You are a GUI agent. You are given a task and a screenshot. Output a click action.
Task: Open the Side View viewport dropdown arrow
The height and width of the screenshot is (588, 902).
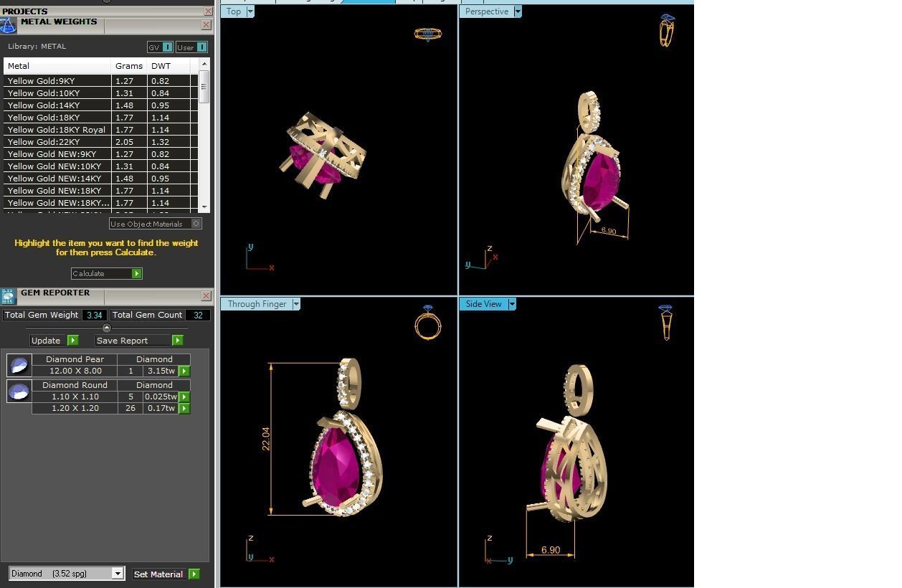coord(512,304)
